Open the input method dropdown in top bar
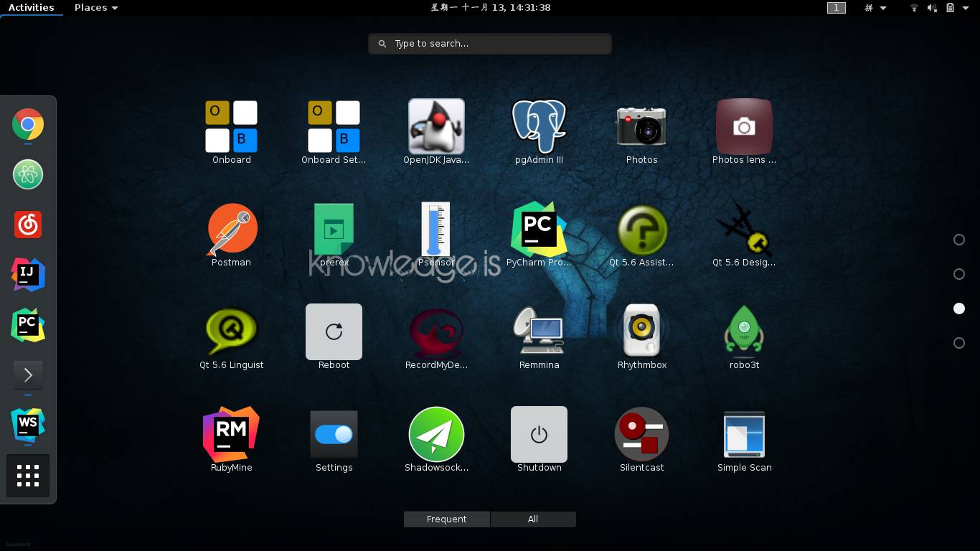Screen dimensions: 980x551 point(875,8)
